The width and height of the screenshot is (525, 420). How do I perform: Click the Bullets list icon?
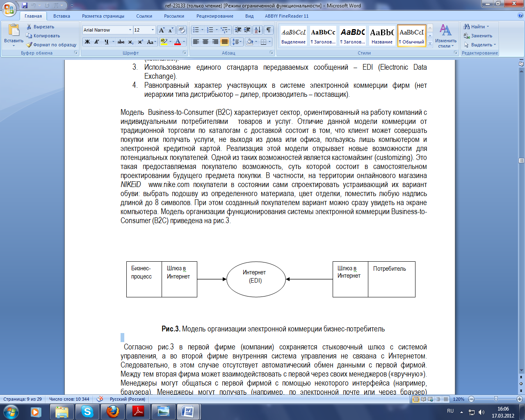[196, 30]
